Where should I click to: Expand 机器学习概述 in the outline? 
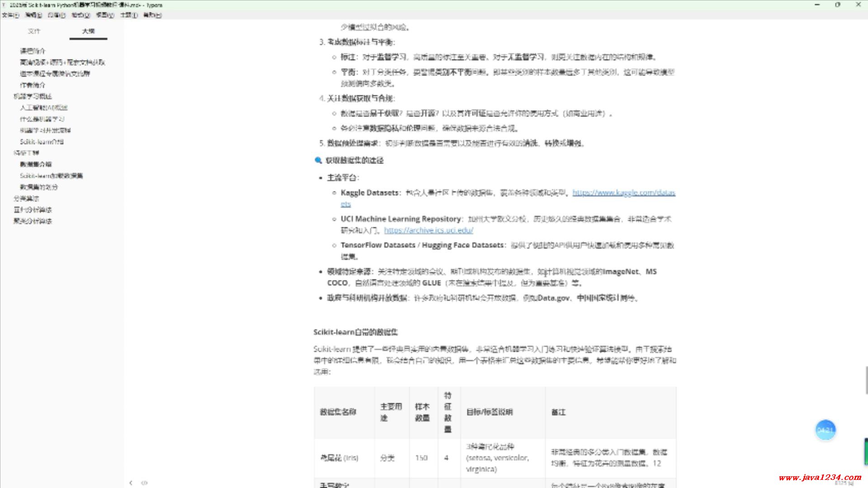point(33,96)
